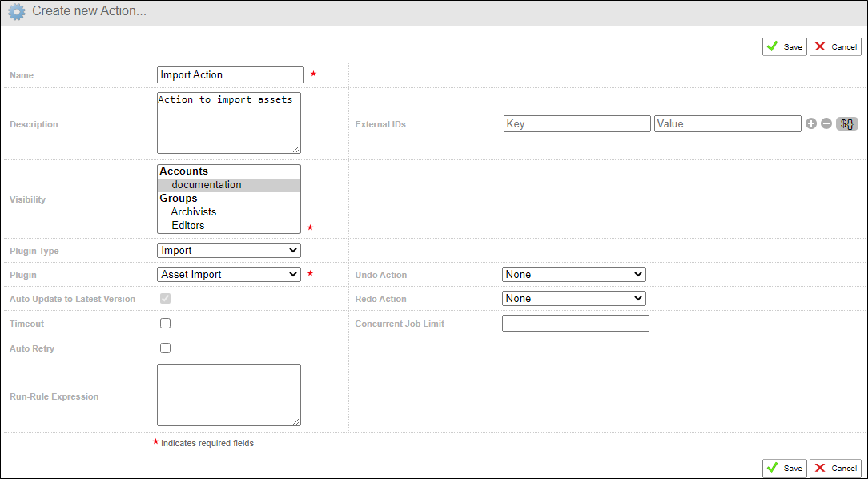
Task: Select Archivists in the Visibility list
Action: pos(194,211)
